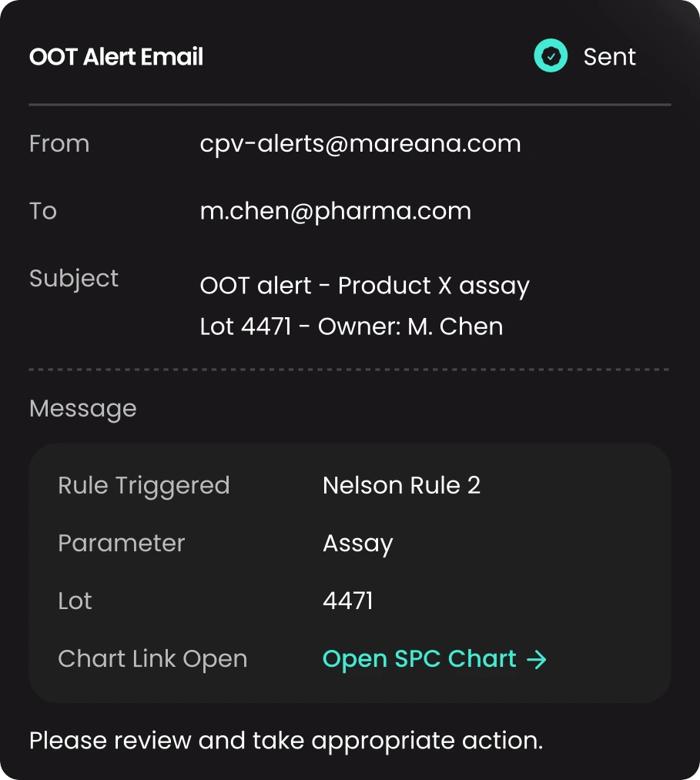Click the Please review and take appropriate action text
Image resolution: width=700 pixels, height=780 pixels.
tap(286, 742)
